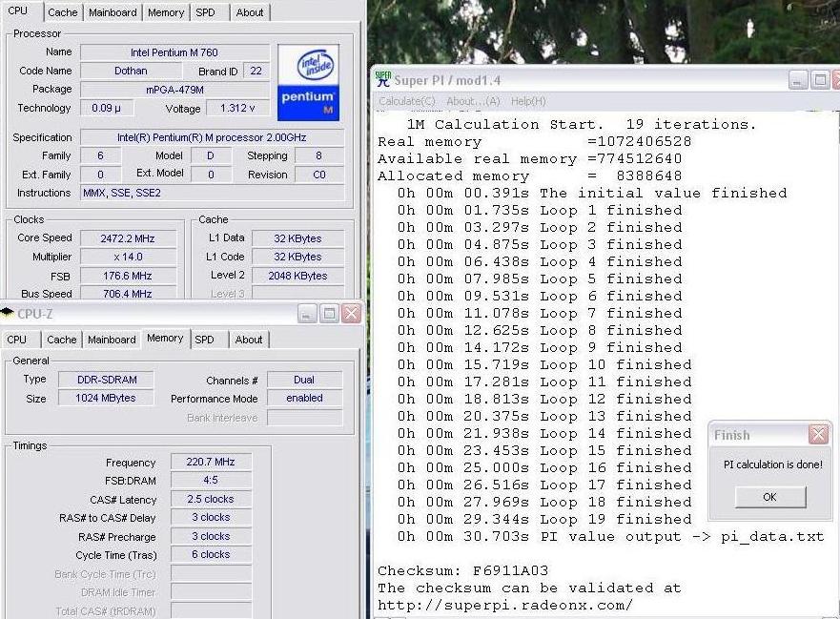This screenshot has height=619, width=840.
Task: Click the empty Bank Cycle Time (Trc) field
Action: tap(211, 573)
